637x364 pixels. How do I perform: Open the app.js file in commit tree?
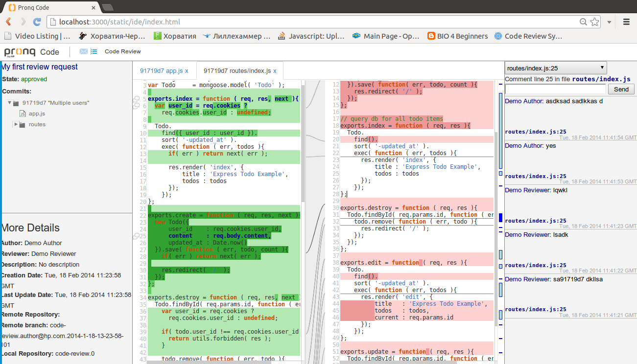[x=37, y=114]
